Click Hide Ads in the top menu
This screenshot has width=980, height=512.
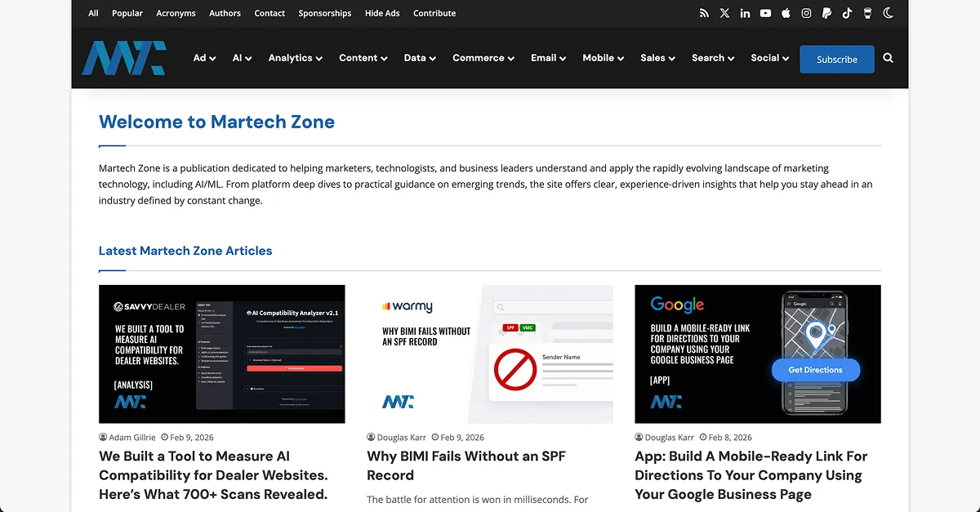382,13
